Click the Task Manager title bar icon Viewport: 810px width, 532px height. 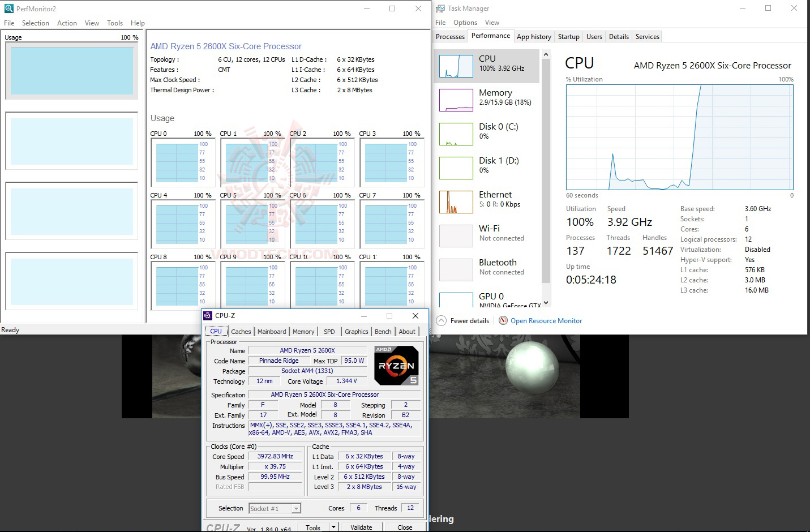[x=440, y=8]
